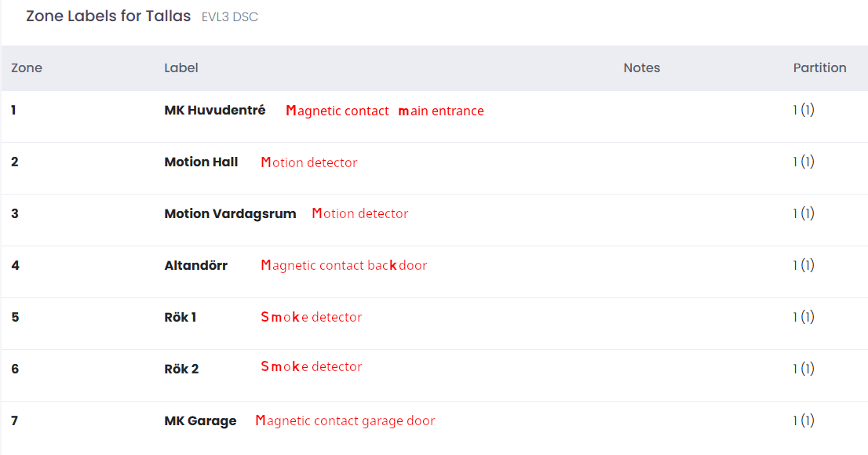Click the Zone Labels for Tallas heading
This screenshot has width=868, height=455.
(108, 16)
